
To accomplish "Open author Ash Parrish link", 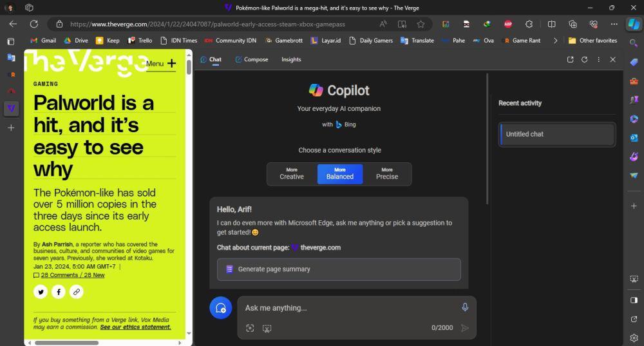I will point(57,244).
